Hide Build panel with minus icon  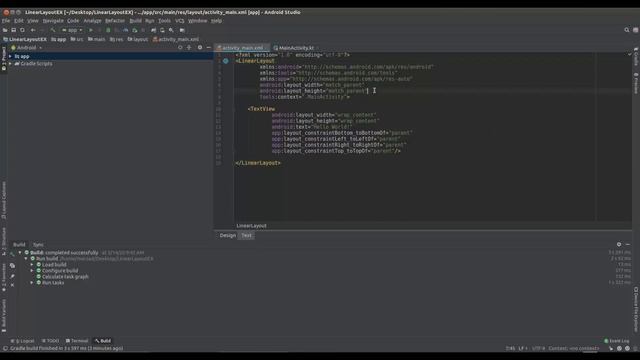[628, 244]
